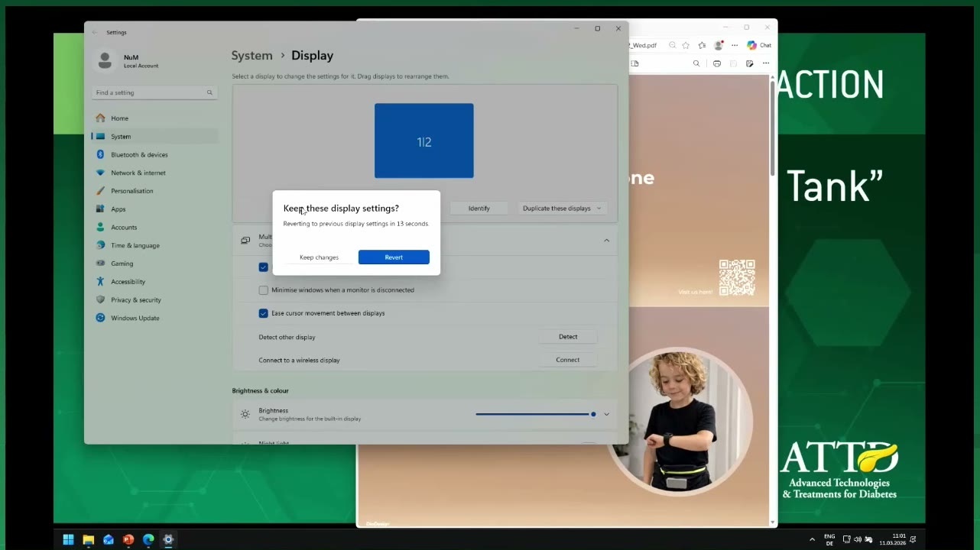Viewport: 980px width, 550px height.
Task: Show hidden system tray icons
Action: (x=812, y=540)
